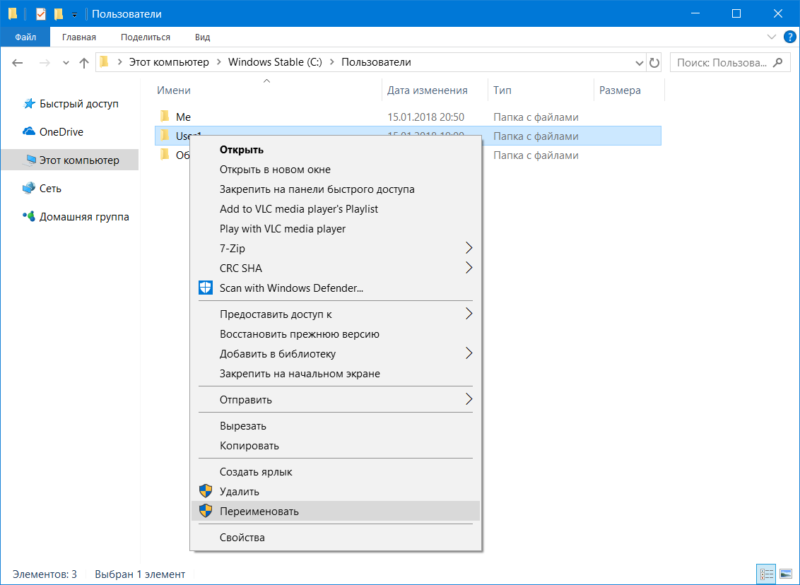Go up one folder level arrow
The width and height of the screenshot is (800, 585).
[x=83, y=62]
